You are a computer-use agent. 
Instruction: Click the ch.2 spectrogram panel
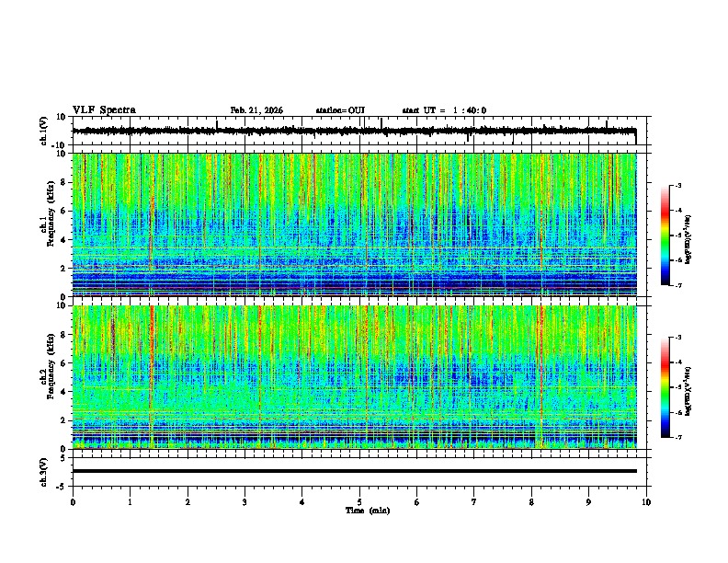pyautogui.click(x=354, y=377)
